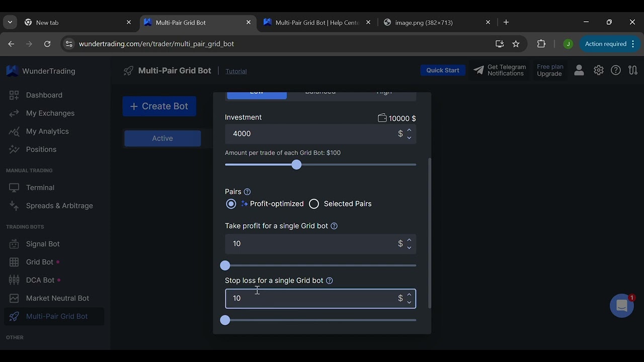Open My Analytics in sidebar
Viewport: 644px width, 362px height.
[38, 131]
